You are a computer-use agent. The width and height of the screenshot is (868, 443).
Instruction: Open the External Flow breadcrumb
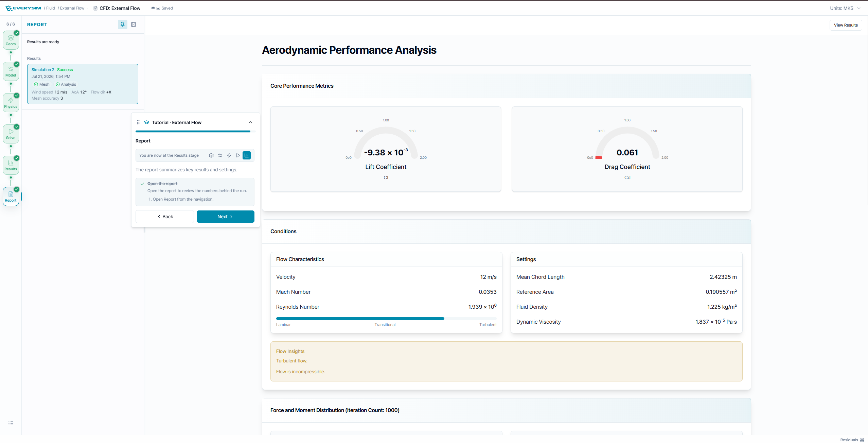72,8
